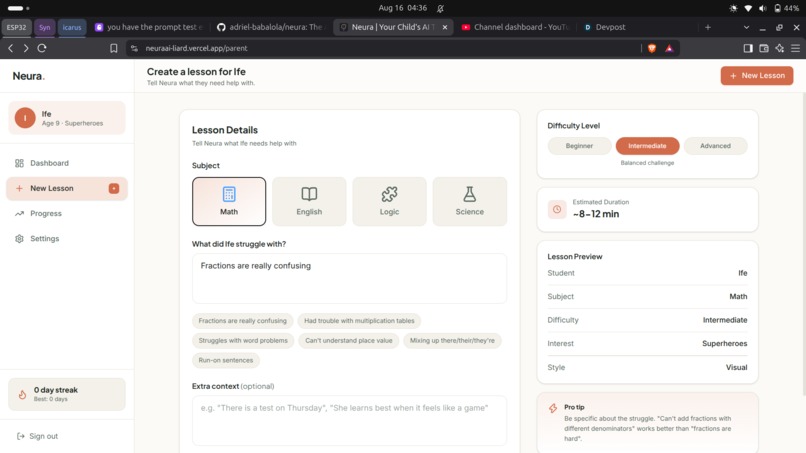The width and height of the screenshot is (806, 453).
Task: Click the browser address bar URL
Action: click(x=196, y=48)
